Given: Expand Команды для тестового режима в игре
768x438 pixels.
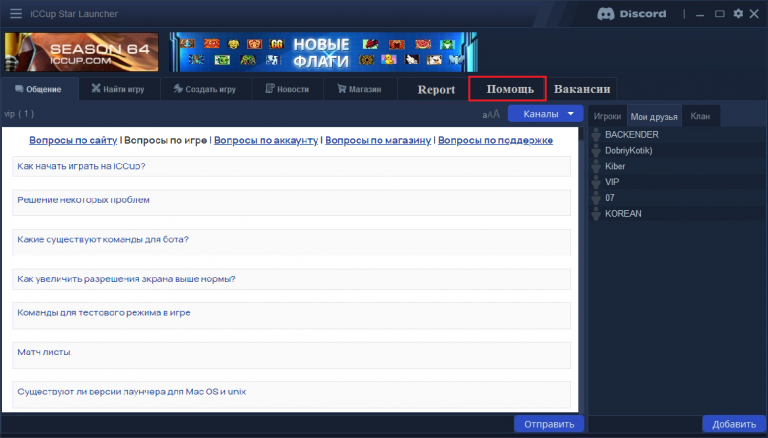Looking at the screenshot, I should point(291,316).
